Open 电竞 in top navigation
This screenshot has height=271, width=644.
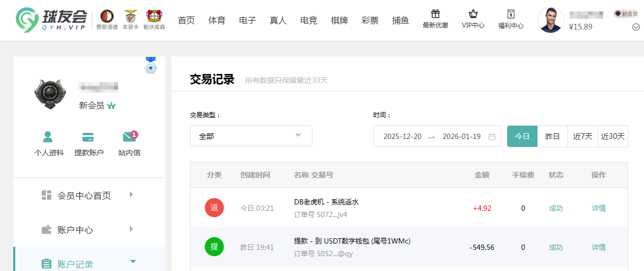[x=309, y=20]
